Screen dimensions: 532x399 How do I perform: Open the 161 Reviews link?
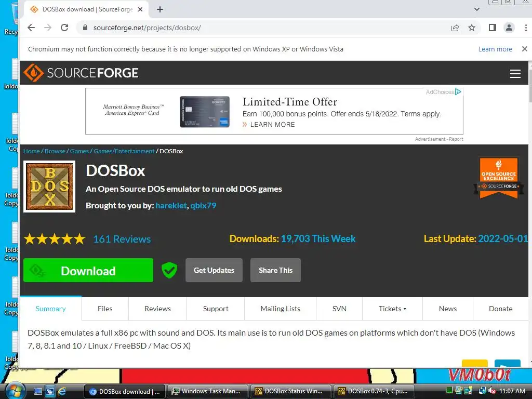pos(122,239)
